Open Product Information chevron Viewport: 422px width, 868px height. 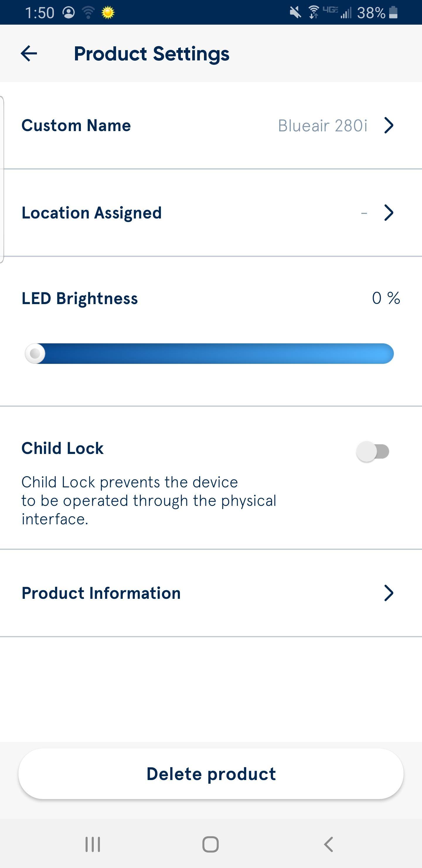(389, 593)
